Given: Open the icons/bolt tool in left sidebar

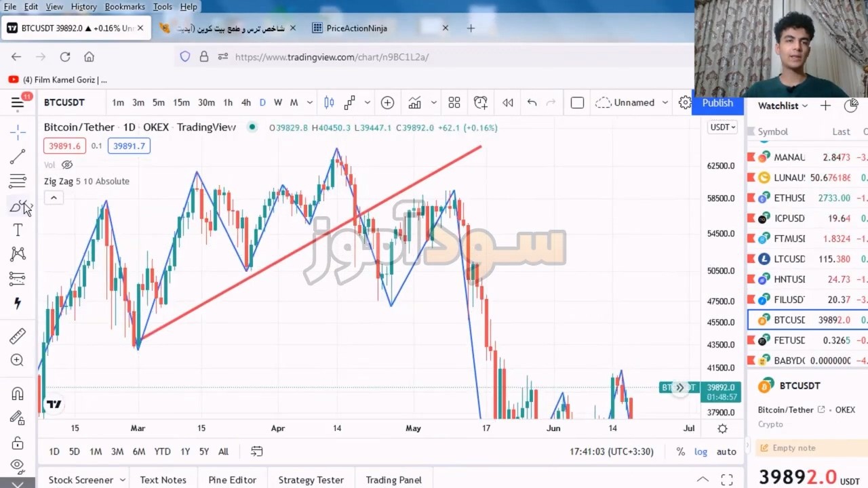Looking at the screenshot, I should tap(18, 303).
